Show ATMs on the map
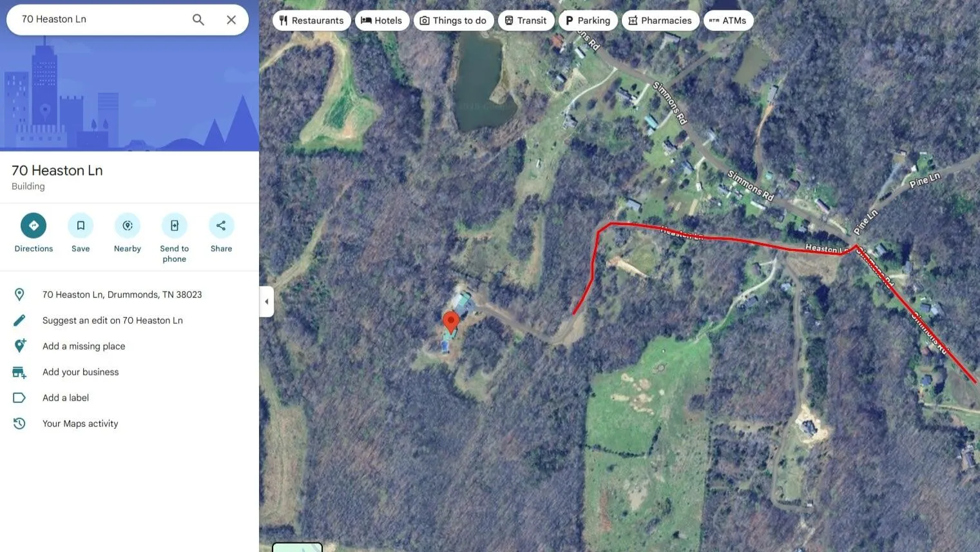The height and width of the screenshot is (552, 980). click(729, 21)
